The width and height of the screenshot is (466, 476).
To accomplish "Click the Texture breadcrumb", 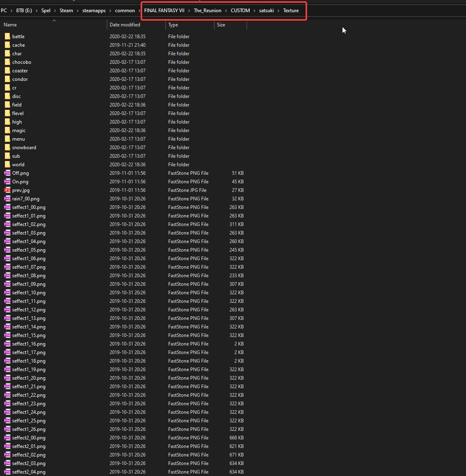I will click(291, 11).
